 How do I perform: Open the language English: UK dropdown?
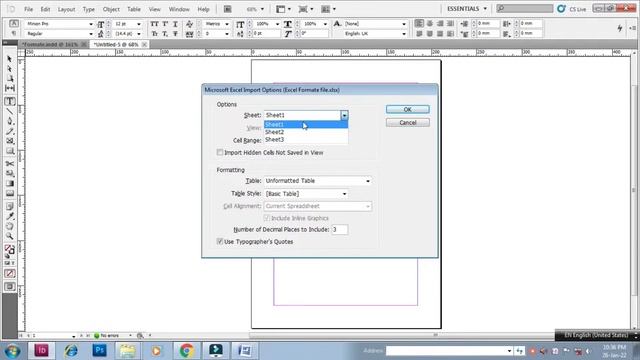404,34
